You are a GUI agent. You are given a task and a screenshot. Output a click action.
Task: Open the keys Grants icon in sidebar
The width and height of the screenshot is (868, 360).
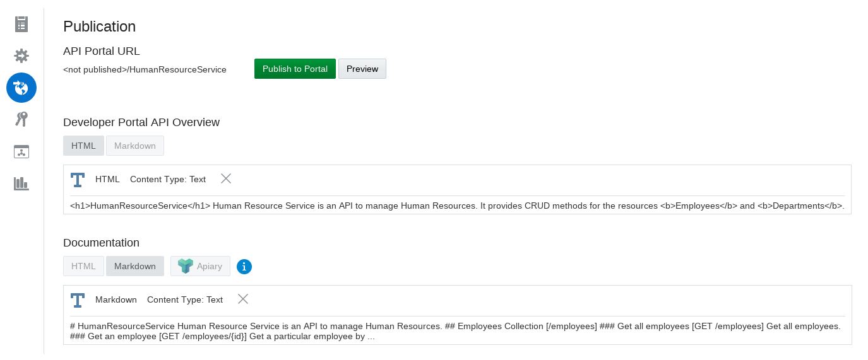(21, 119)
